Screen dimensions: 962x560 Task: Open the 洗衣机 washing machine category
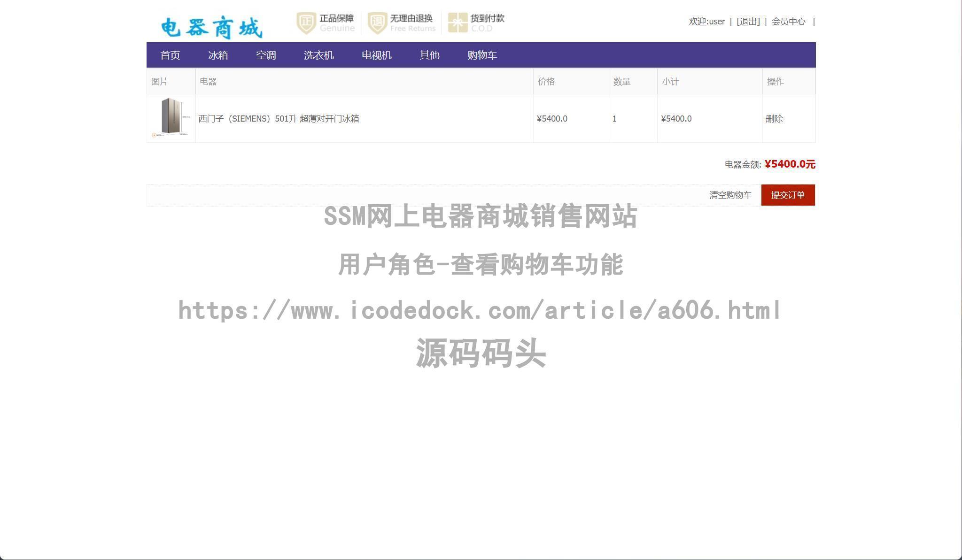pos(319,55)
